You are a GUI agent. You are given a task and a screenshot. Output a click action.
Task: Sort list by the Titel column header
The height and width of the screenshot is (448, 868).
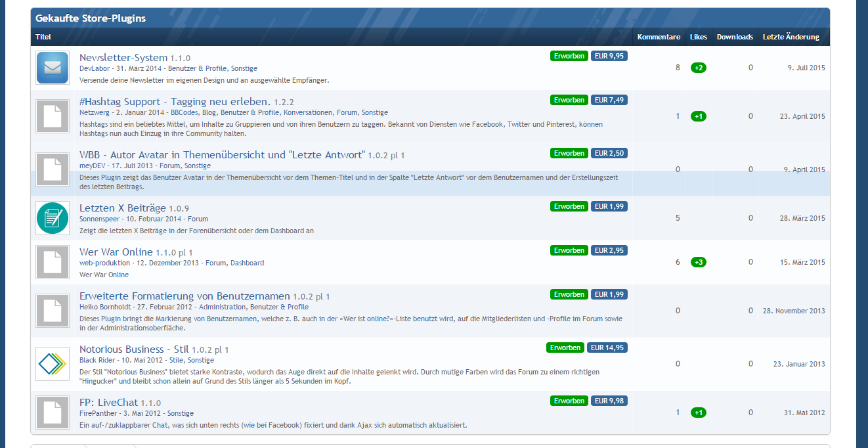point(43,37)
